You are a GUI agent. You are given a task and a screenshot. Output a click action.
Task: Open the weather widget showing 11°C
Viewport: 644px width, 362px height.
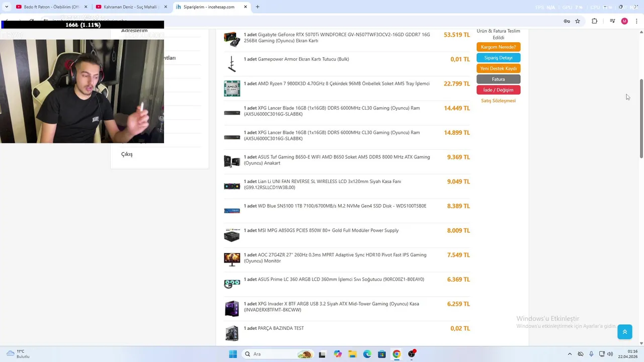click(19, 354)
